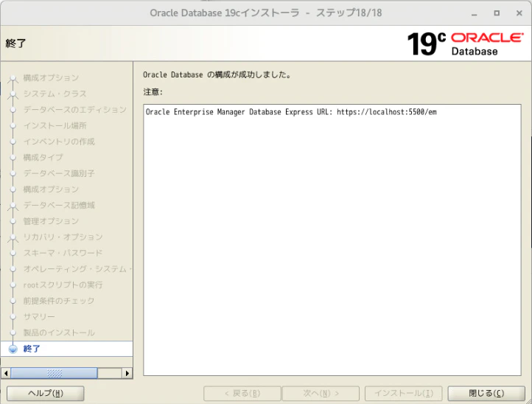Viewport: 532px width, 404px height.
Task: Select 前提条件のチェック step
Action: pyautogui.click(x=59, y=301)
